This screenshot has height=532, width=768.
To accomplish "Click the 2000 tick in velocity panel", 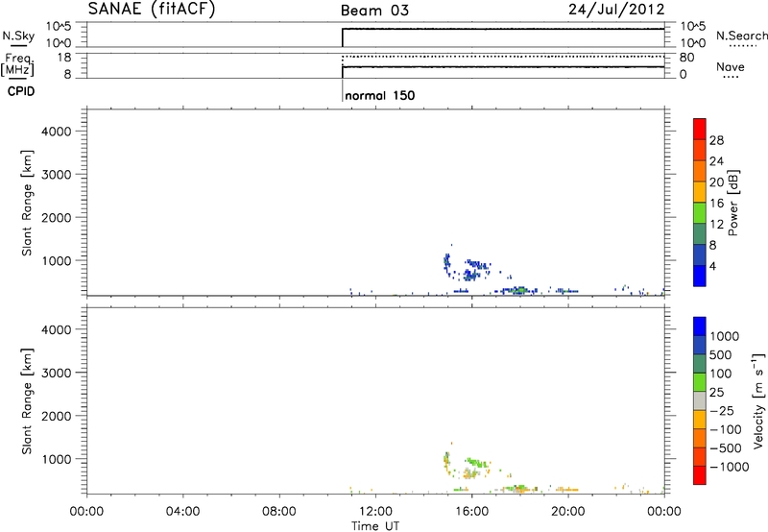I will point(57,416).
